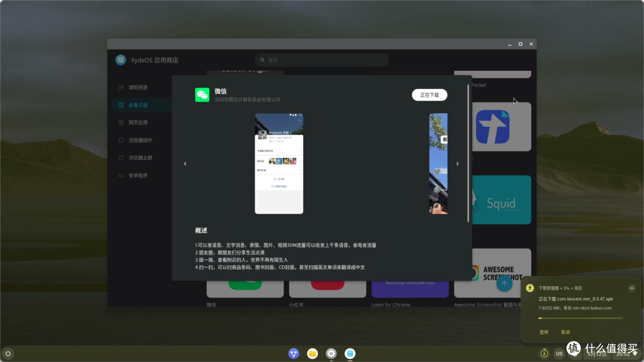This screenshot has height=362, width=644.
Task: Click the 微信 label under the green card
Action: click(212, 305)
